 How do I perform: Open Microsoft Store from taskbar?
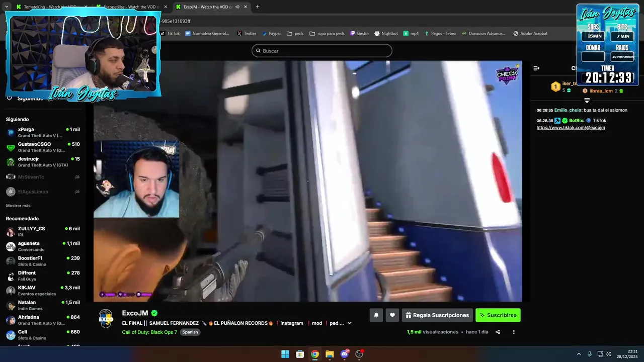pyautogui.click(x=300, y=354)
